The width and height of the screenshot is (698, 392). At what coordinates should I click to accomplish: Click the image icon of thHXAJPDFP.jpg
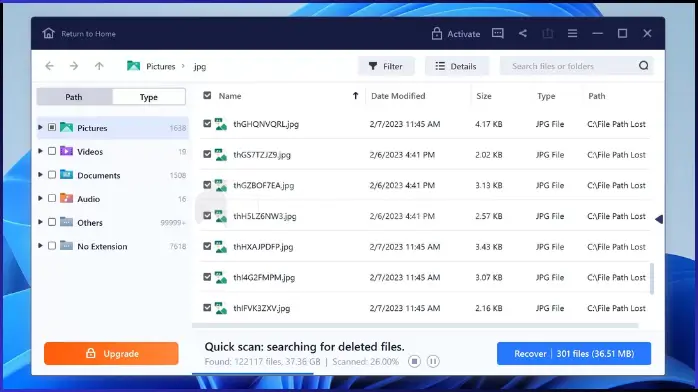(x=220, y=247)
